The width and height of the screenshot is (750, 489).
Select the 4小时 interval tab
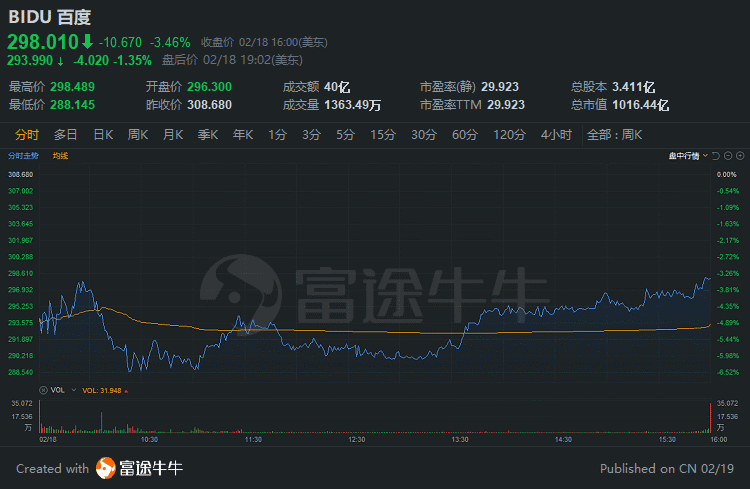point(556,135)
